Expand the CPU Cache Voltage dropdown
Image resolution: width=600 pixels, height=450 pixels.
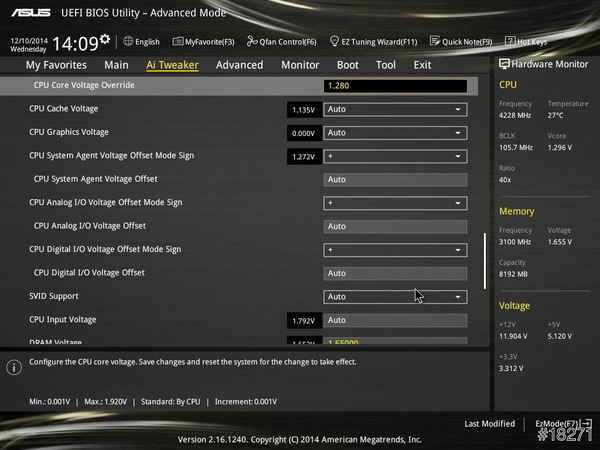395,109
